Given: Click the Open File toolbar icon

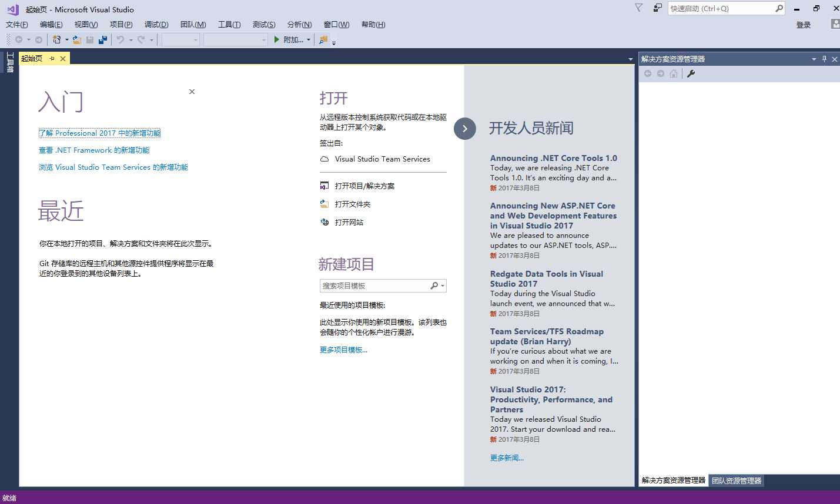Looking at the screenshot, I should tap(77, 40).
